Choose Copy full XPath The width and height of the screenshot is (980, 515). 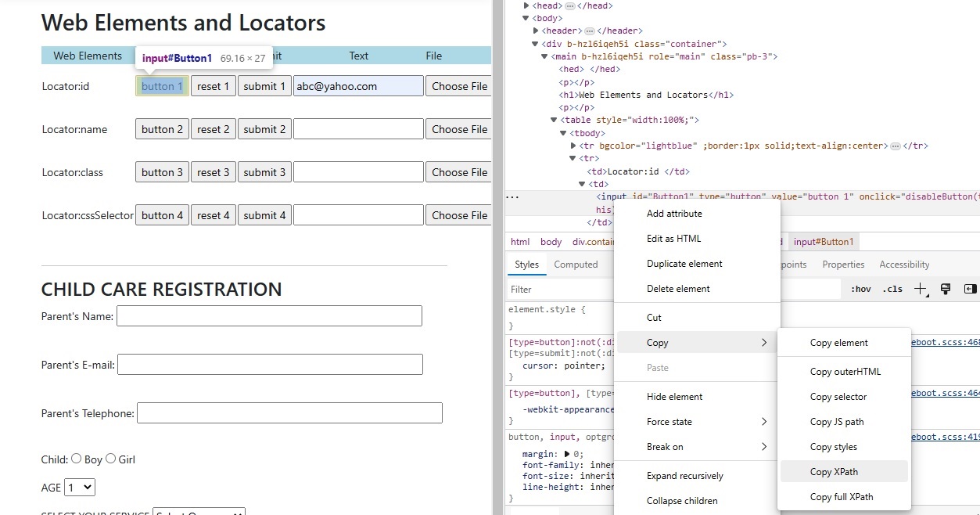844,497
